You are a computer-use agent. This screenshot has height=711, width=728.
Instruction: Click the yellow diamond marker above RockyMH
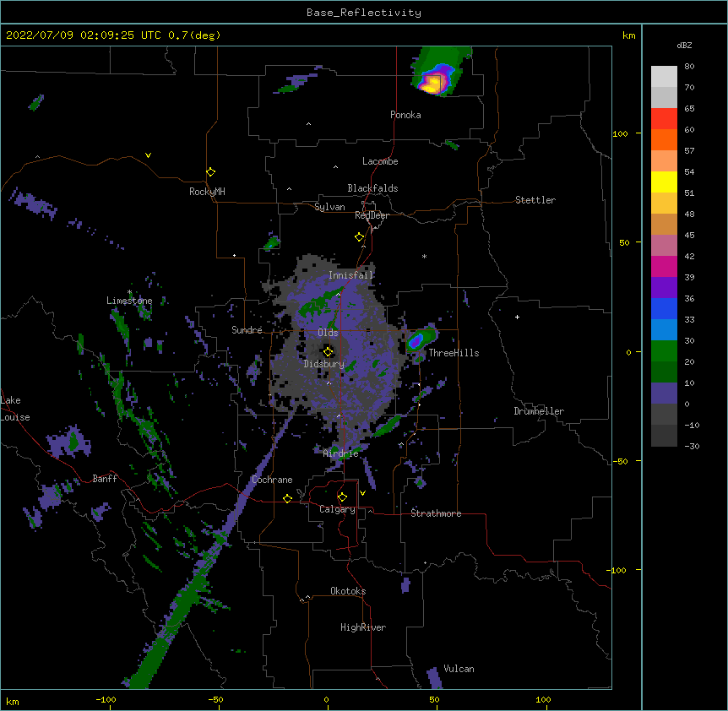[210, 172]
